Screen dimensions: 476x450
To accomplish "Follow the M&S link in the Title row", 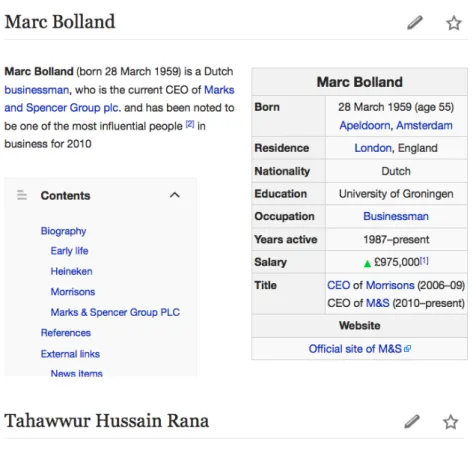I will click(377, 303).
